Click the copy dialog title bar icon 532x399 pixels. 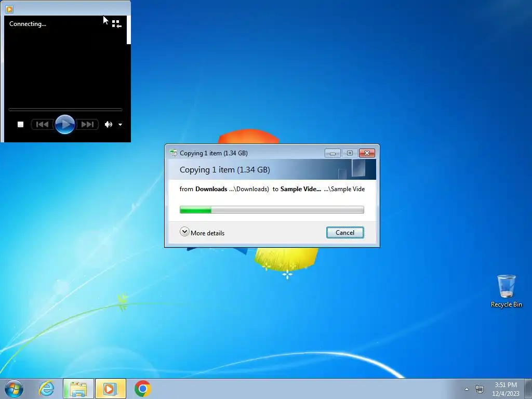[x=174, y=153]
